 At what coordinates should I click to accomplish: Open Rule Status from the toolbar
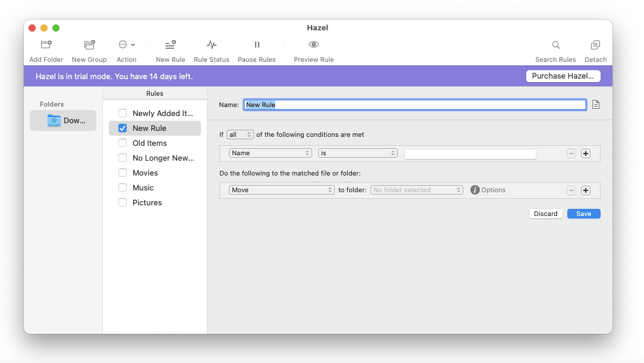point(212,45)
